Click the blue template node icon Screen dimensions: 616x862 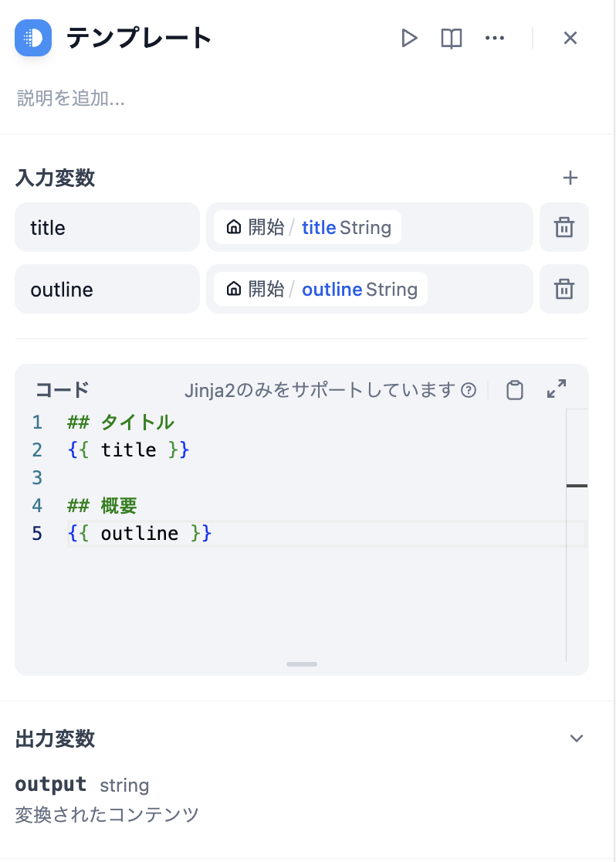[x=33, y=38]
